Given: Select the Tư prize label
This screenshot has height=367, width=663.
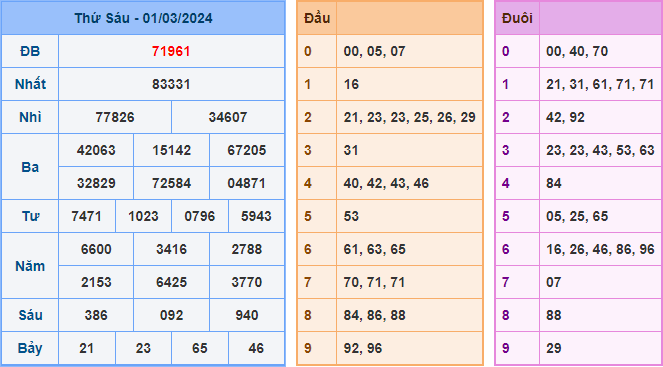Looking at the screenshot, I should pyautogui.click(x=30, y=216).
